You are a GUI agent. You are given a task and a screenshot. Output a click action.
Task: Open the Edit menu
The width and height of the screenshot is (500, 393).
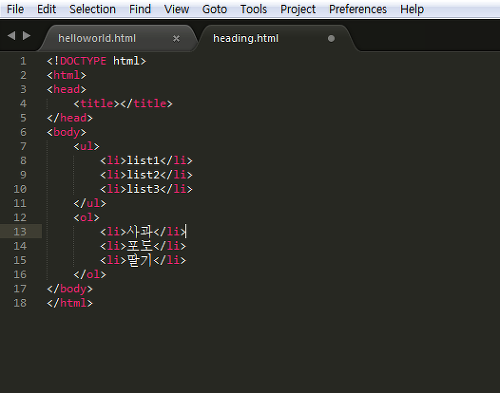(46, 9)
